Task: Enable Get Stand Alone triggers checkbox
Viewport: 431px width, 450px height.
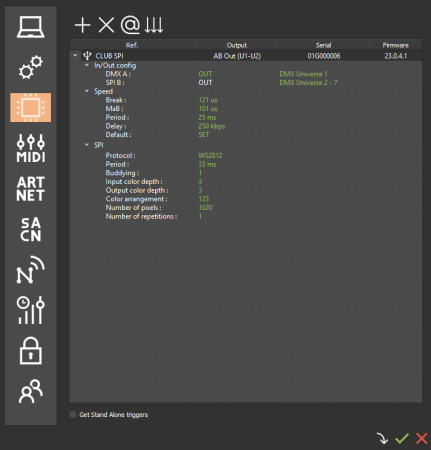Action: [x=73, y=414]
